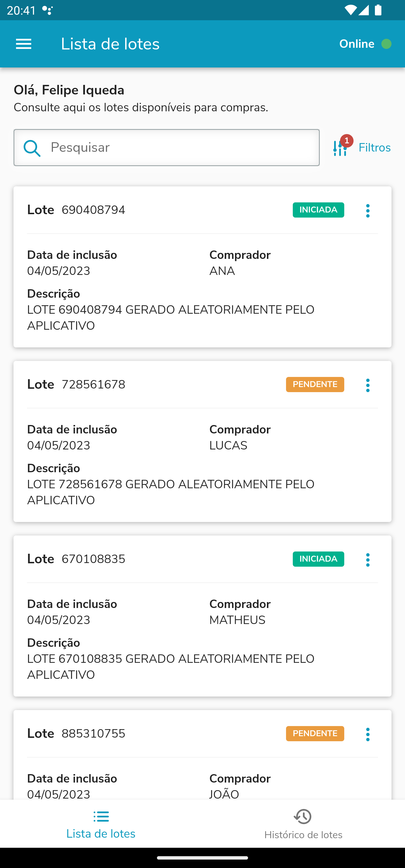Tap the red filter count badge
The image size is (405, 868).
347,141
